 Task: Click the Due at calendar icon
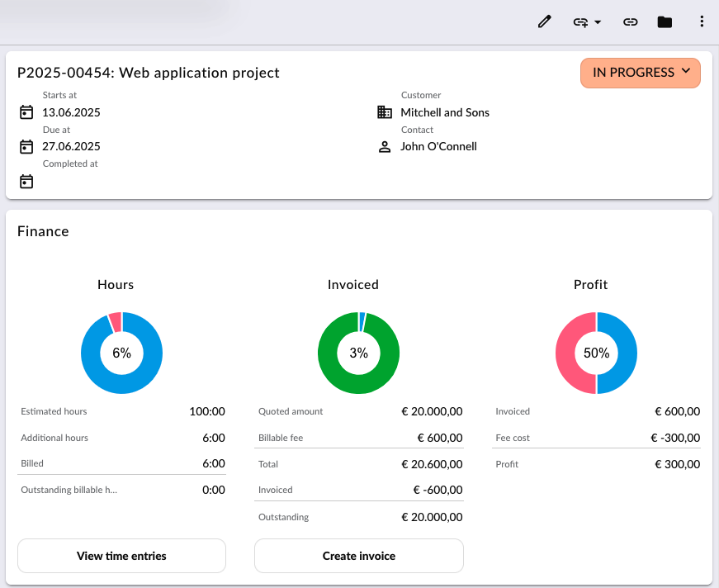tap(26, 147)
